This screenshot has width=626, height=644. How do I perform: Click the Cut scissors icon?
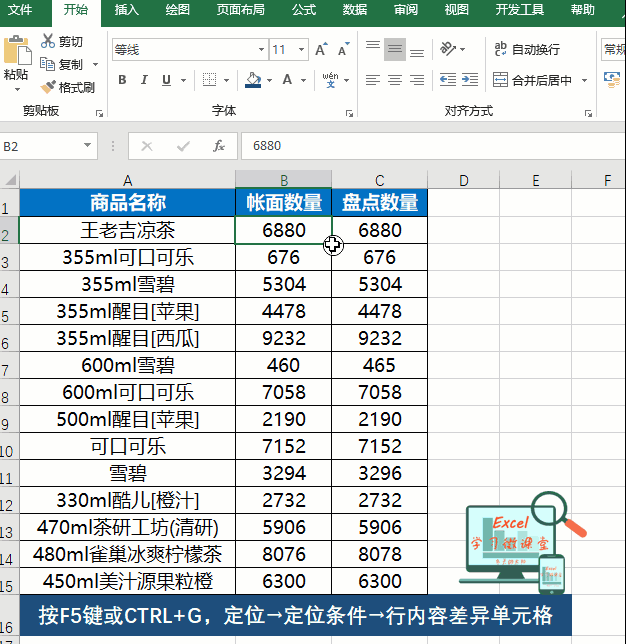[48, 41]
